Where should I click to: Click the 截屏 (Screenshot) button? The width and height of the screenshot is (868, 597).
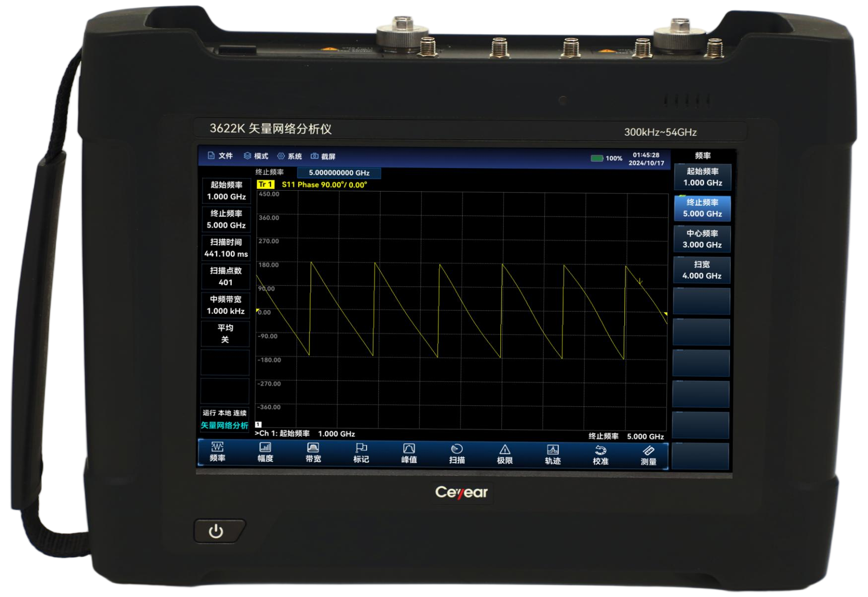(x=323, y=156)
